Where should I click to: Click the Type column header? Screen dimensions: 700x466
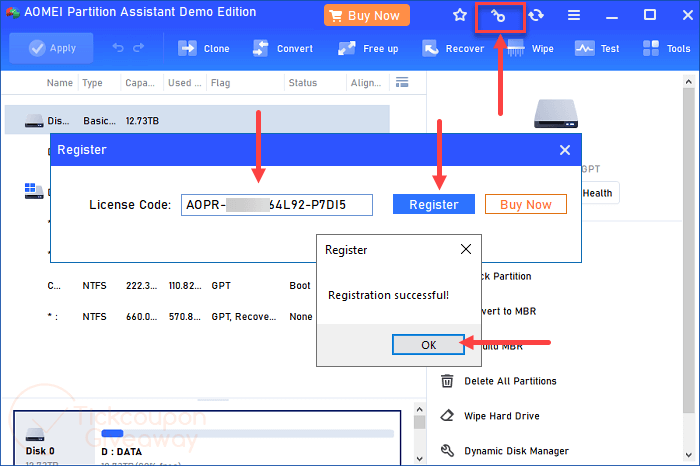pos(92,83)
